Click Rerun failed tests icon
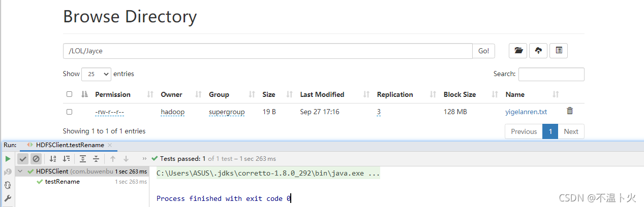 click(8, 172)
